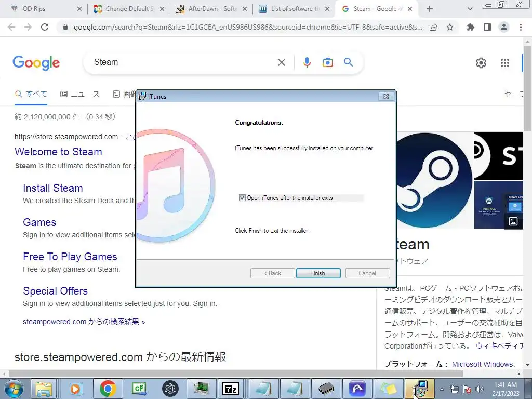Viewport: 532px width, 399px height.
Task: Open the Steam image gallery icon
Action: point(513,221)
